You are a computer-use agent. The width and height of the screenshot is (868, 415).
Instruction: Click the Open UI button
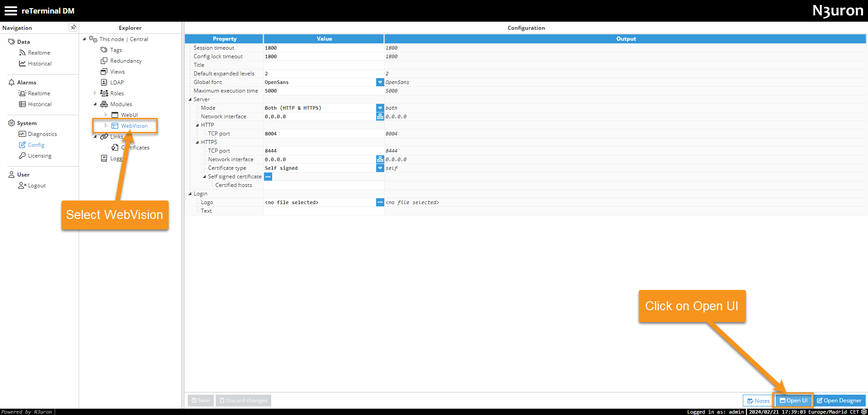pos(794,401)
